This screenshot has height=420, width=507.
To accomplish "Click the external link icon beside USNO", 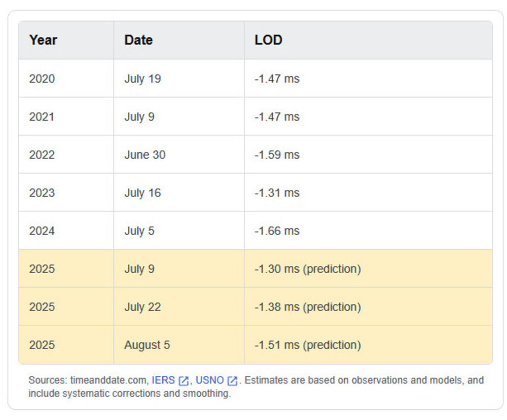I will [x=232, y=380].
